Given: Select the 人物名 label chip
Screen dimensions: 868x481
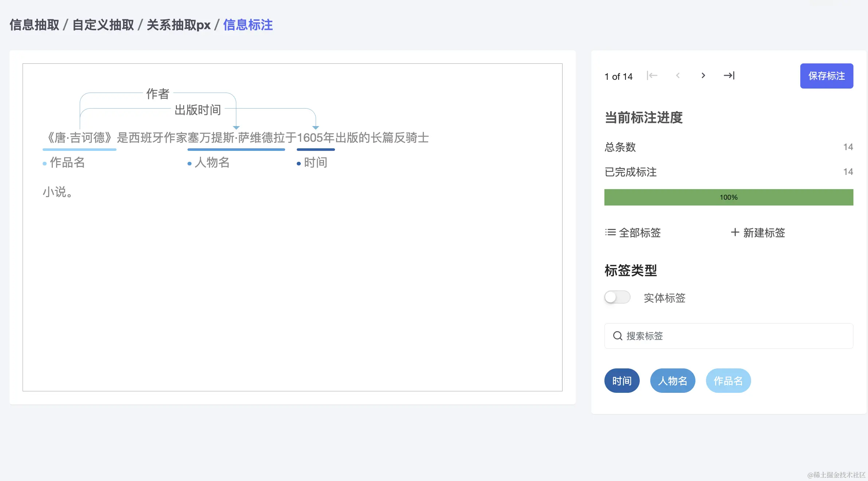Looking at the screenshot, I should coord(672,380).
